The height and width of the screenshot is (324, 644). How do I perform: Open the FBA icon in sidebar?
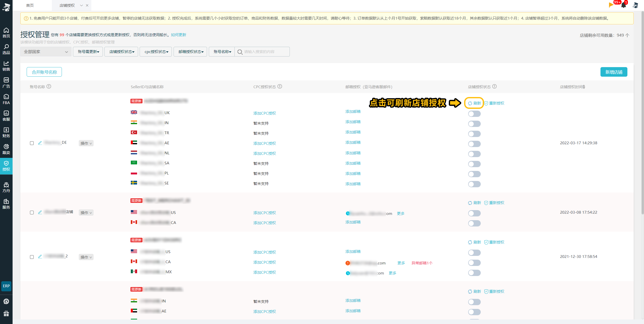pos(6,99)
